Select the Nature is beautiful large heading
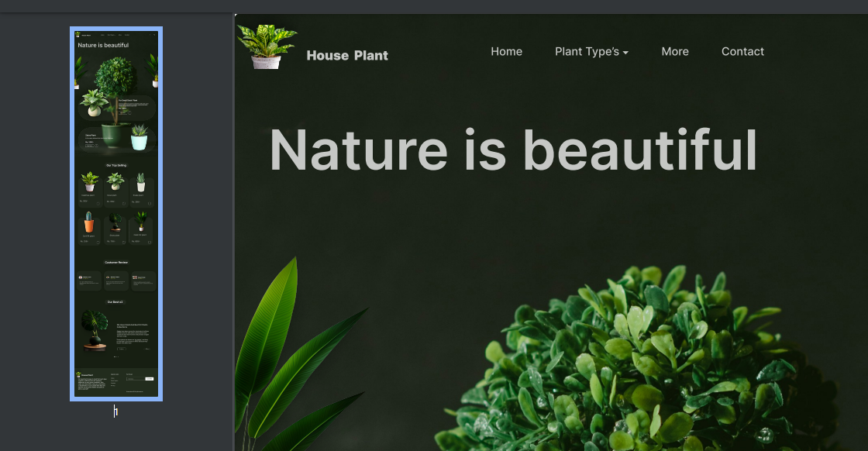The image size is (868, 451). coord(512,150)
